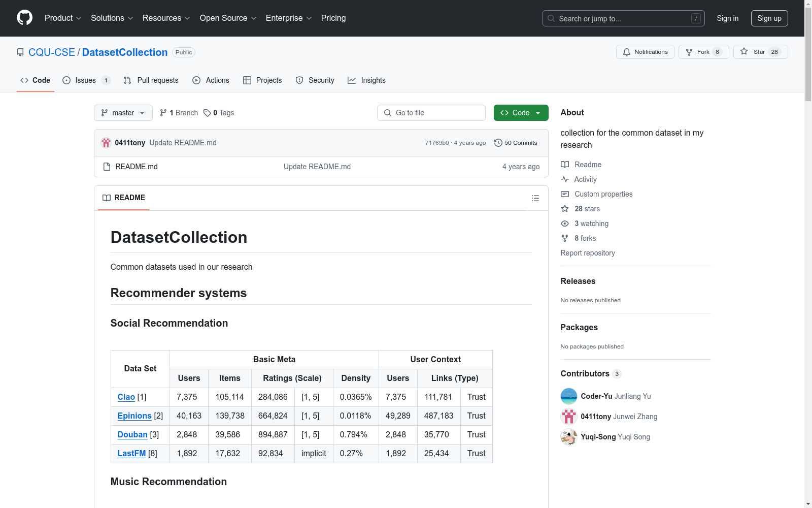Viewport: 812px width, 508px height.
Task: Click Report repository
Action: (x=588, y=253)
